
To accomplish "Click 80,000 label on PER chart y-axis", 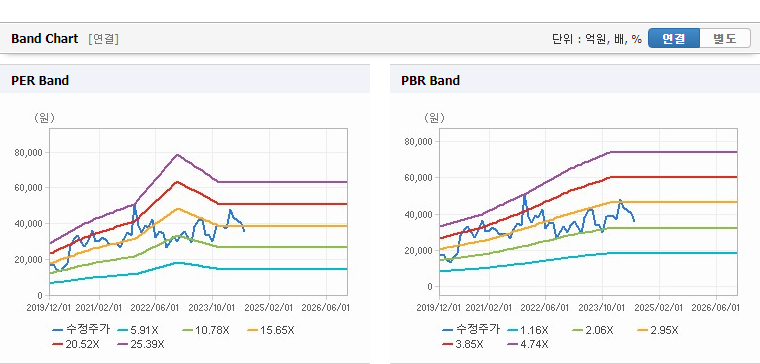I will (x=29, y=152).
